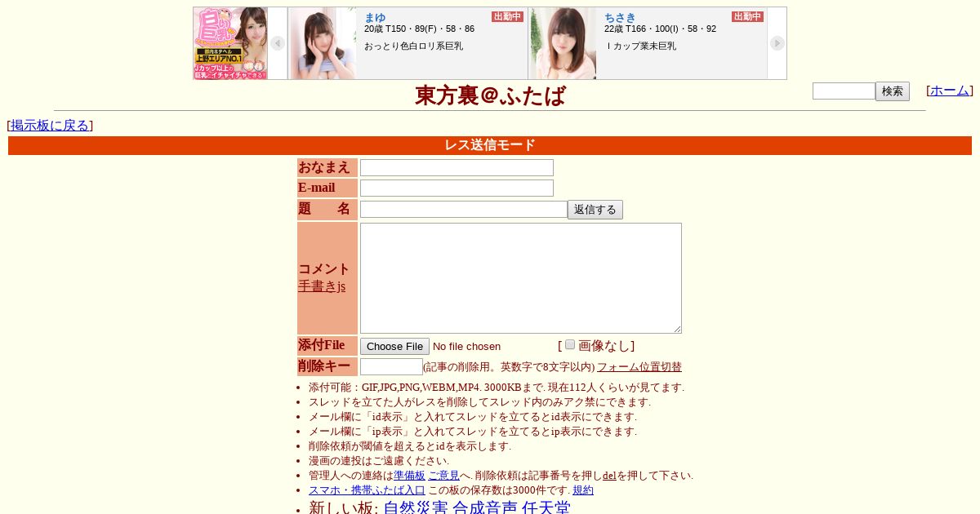The image size is (980, 514).
Task: Focus the E-mail input field
Action: [x=457, y=188]
